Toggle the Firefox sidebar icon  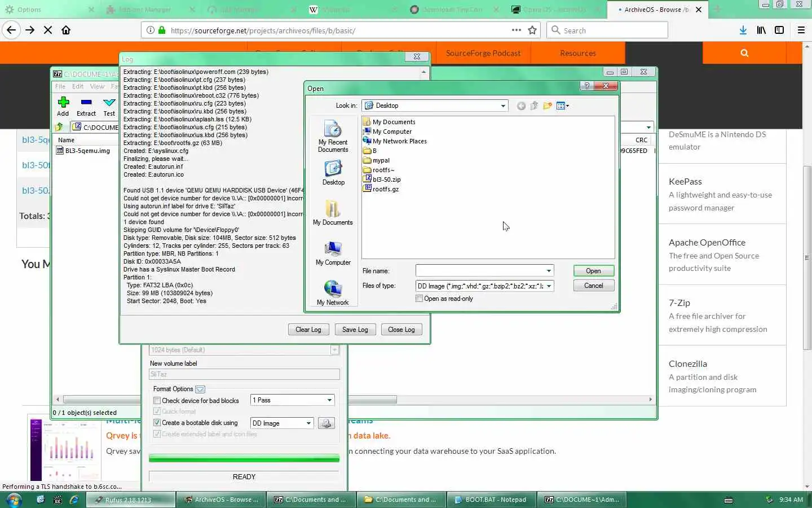pos(779,30)
